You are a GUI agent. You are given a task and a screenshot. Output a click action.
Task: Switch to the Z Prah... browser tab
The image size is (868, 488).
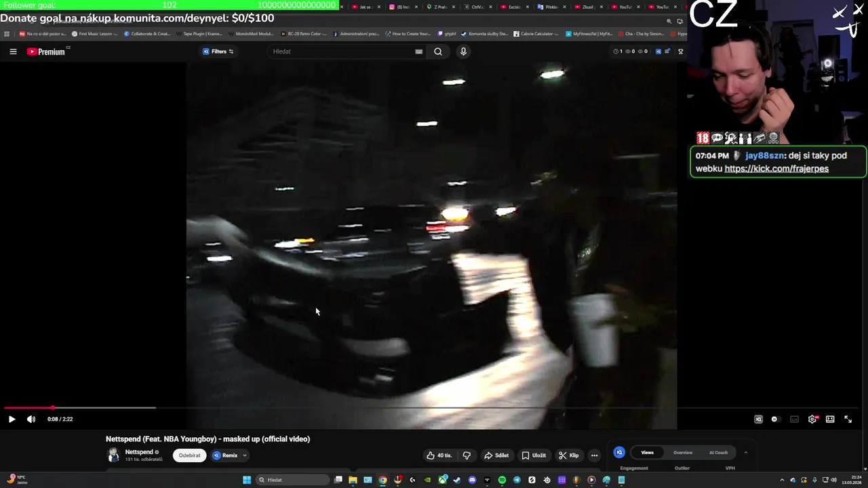(440, 7)
